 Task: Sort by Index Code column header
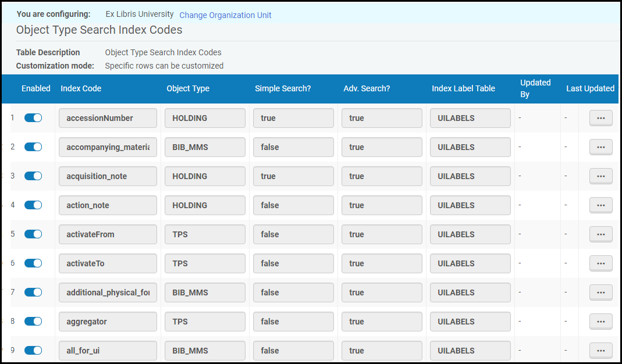point(81,88)
